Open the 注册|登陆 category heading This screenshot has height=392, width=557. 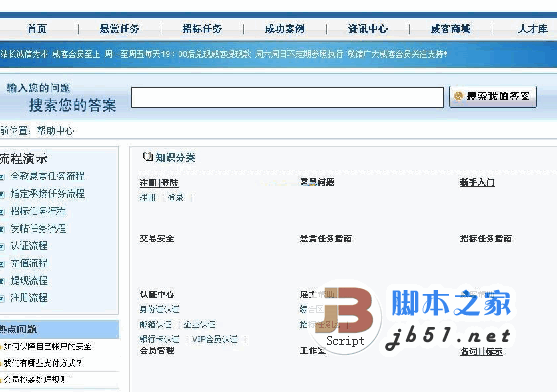pos(159,183)
